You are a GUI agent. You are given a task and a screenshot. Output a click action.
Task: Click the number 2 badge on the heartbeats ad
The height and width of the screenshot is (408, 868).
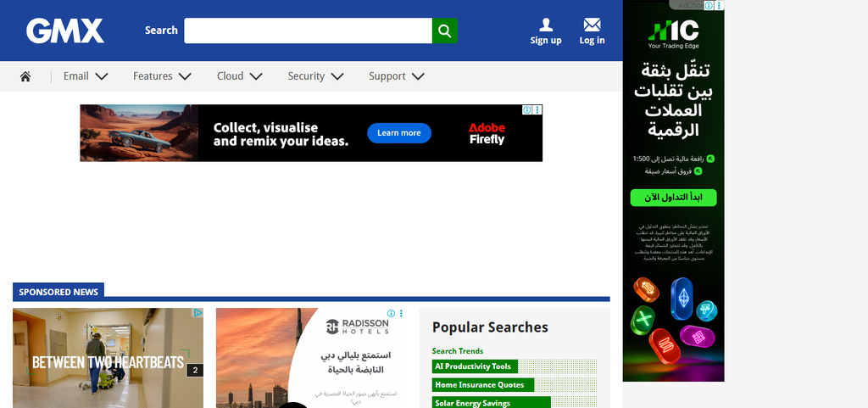coord(194,371)
